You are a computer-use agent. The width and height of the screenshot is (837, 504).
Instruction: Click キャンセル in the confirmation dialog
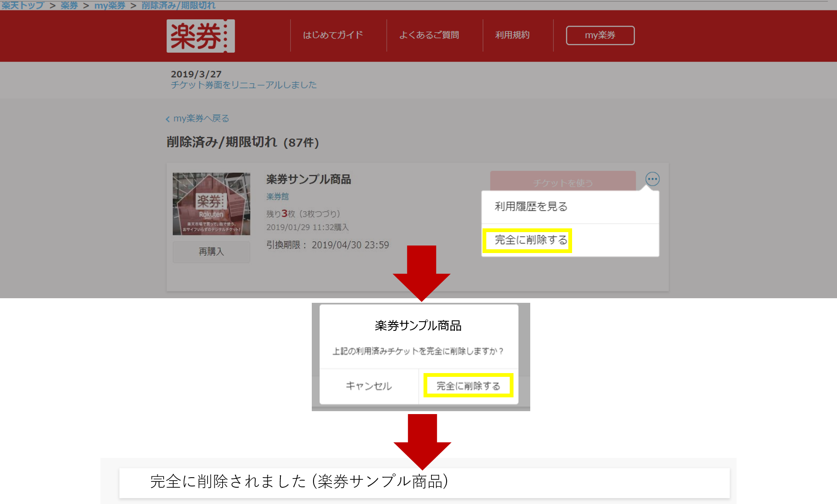coord(369,386)
